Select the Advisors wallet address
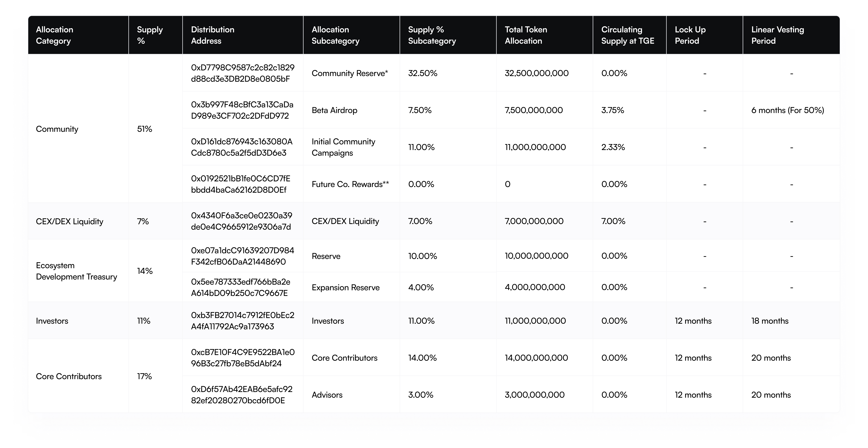This screenshot has width=868, height=448. tap(242, 395)
